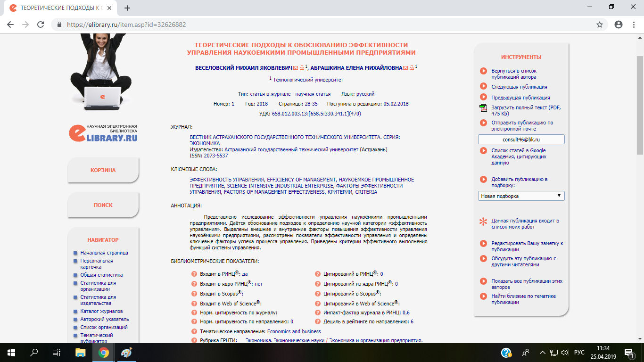The height and width of the screenshot is (362, 644).
Task: Click the elibrary.ru logo
Action: [103, 133]
